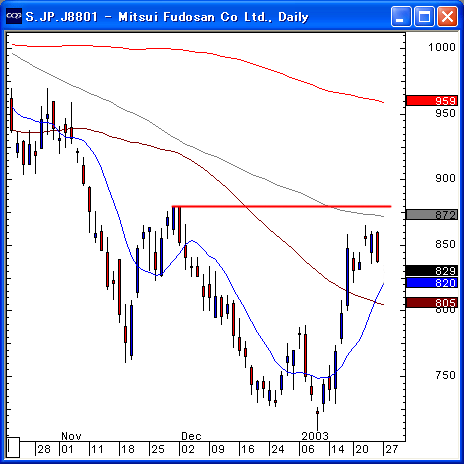Click the gray 872 price label
This screenshot has width=464, height=464.
[x=432, y=214]
